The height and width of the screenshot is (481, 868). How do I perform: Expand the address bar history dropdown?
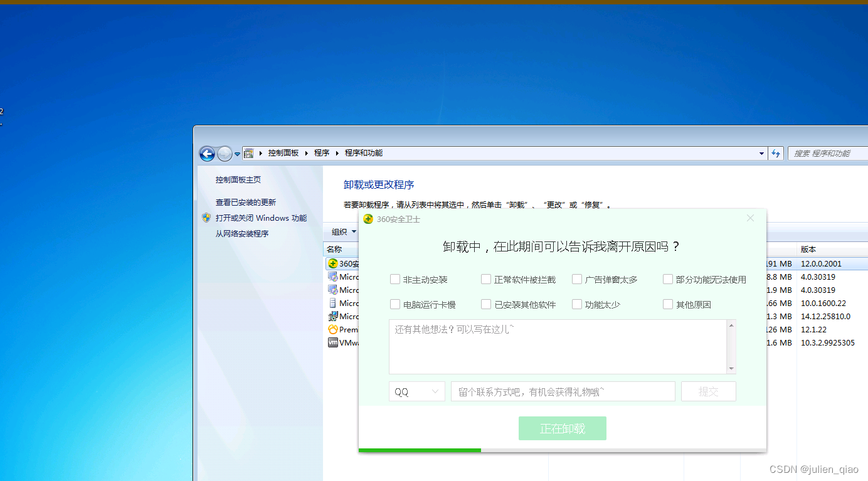[761, 153]
